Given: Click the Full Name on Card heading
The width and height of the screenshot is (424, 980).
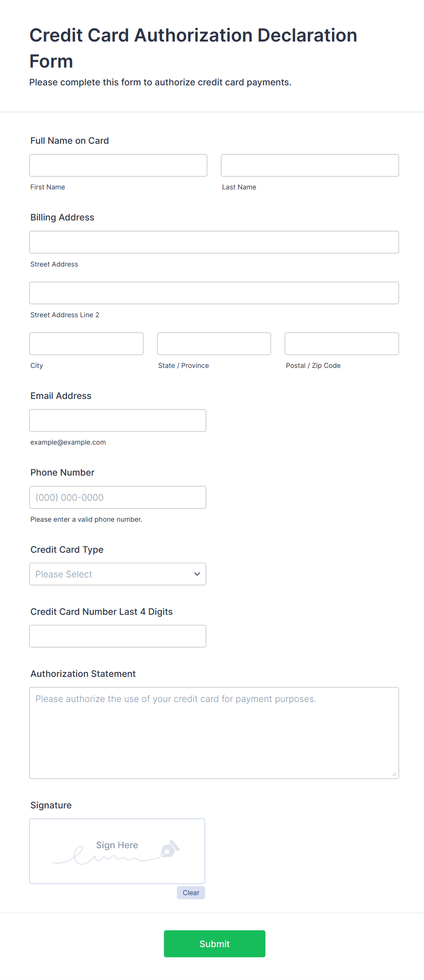Looking at the screenshot, I should [x=69, y=141].
